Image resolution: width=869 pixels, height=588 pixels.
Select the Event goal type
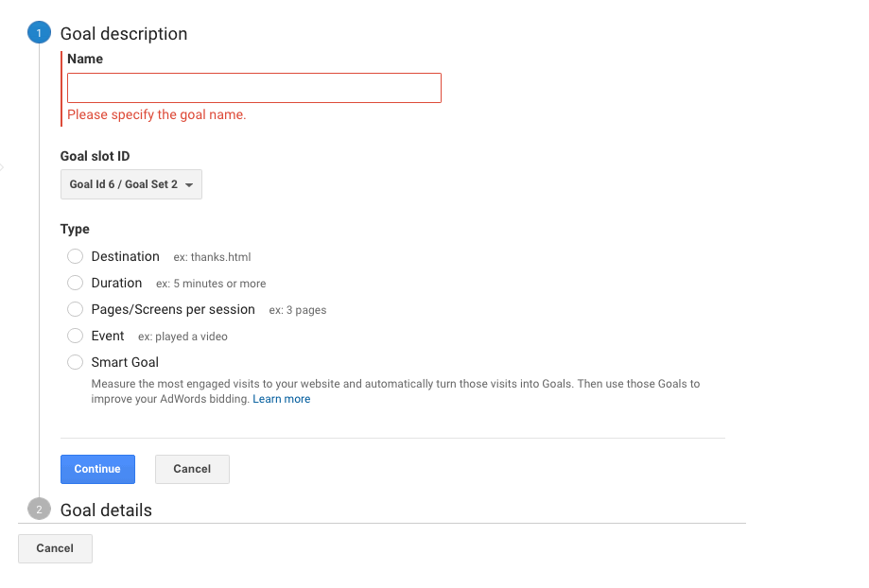click(75, 336)
